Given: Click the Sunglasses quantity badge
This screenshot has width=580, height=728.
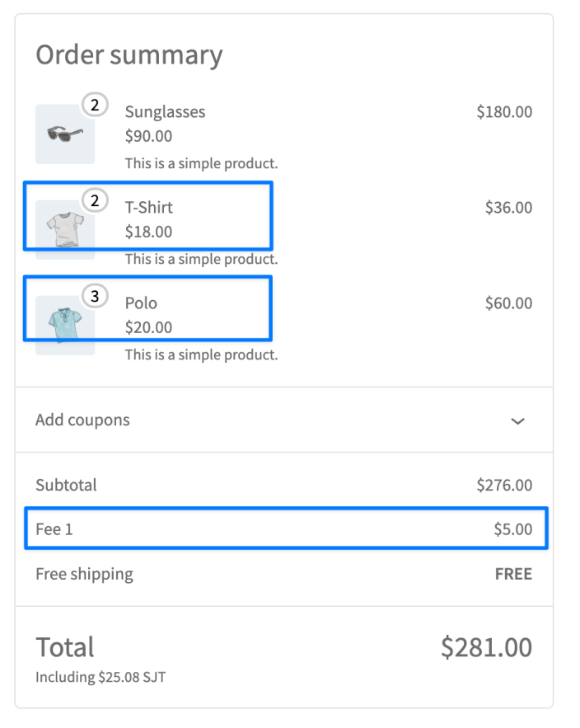Looking at the screenshot, I should coord(95,105).
